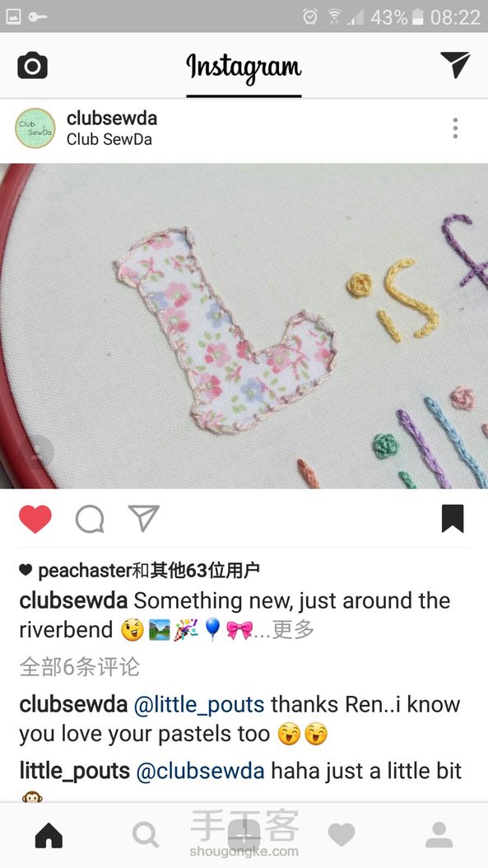This screenshot has height=868, width=488.
Task: Open direct messages paper plane icon
Action: coord(455,65)
